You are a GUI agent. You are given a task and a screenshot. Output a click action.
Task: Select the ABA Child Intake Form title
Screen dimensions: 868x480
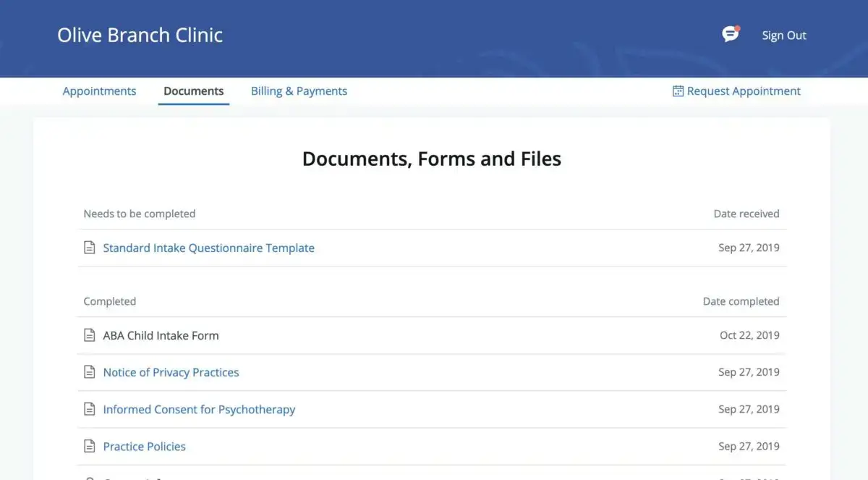[161, 335]
